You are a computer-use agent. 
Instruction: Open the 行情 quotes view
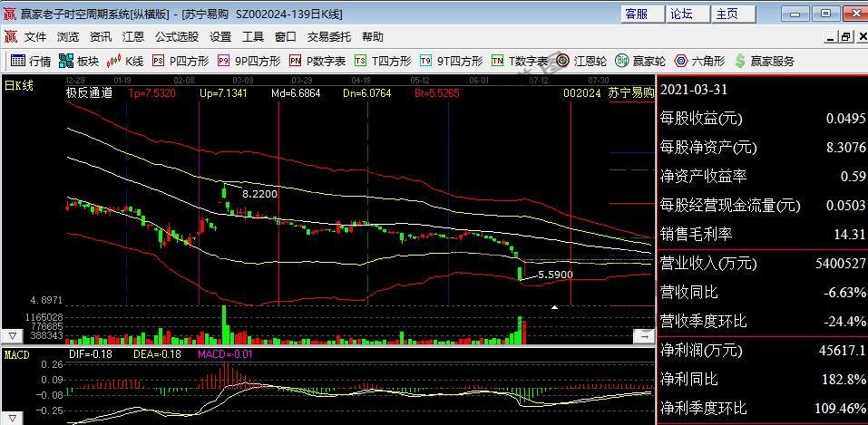(30, 61)
